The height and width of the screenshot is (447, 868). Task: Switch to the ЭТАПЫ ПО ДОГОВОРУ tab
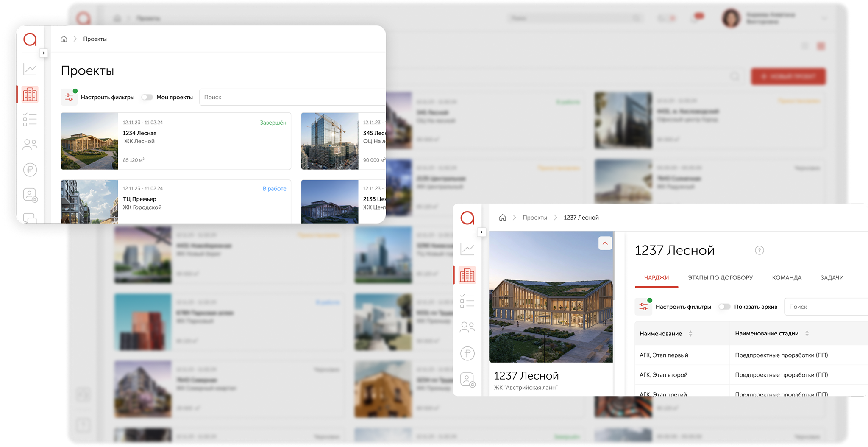(720, 278)
